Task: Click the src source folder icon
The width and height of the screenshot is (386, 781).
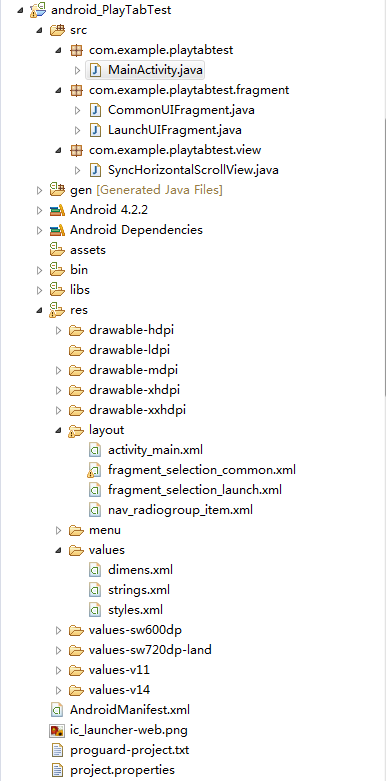Action: pos(57,30)
